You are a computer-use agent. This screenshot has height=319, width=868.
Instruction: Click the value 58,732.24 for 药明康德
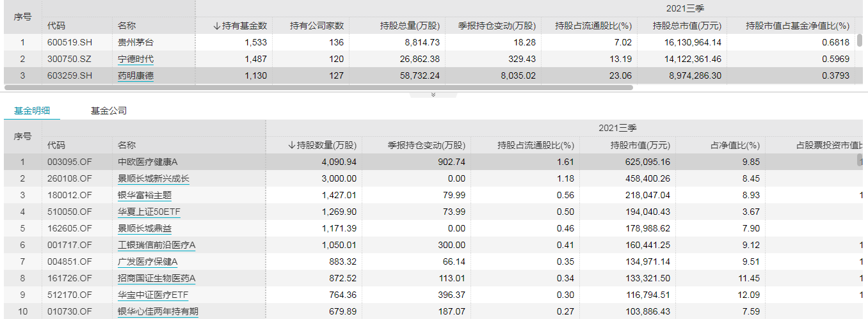(x=422, y=75)
